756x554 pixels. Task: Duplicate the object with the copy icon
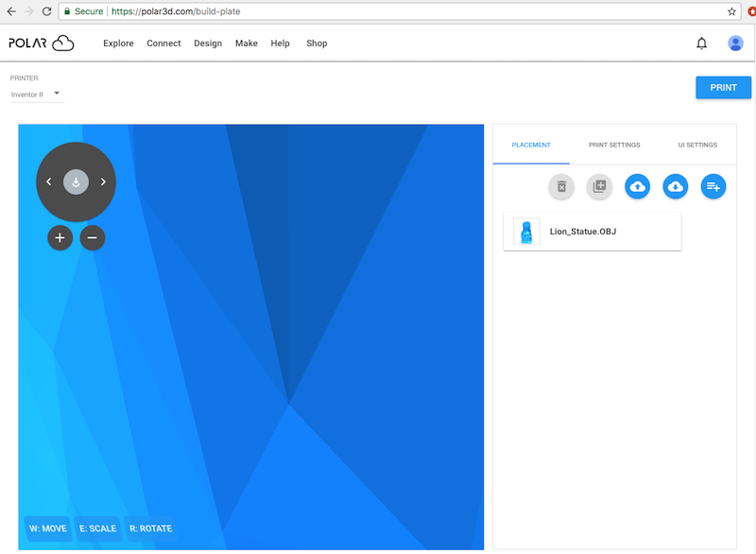click(x=599, y=186)
